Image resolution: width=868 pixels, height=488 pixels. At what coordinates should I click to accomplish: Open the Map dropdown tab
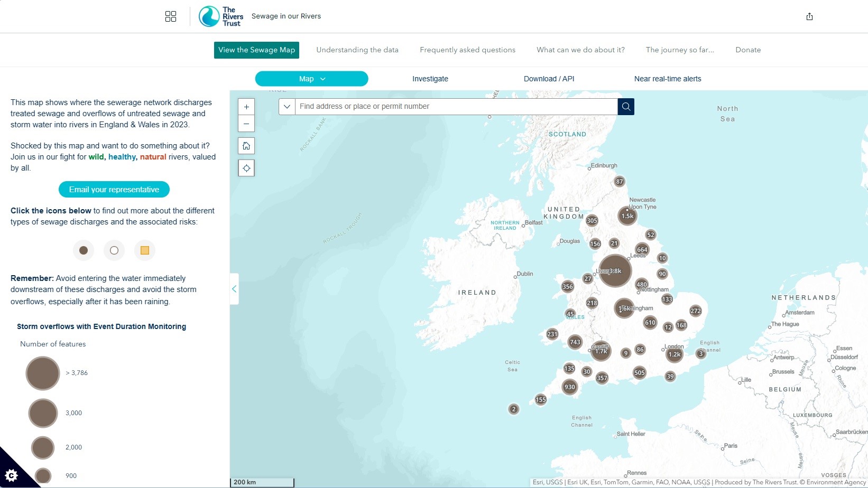(312, 79)
